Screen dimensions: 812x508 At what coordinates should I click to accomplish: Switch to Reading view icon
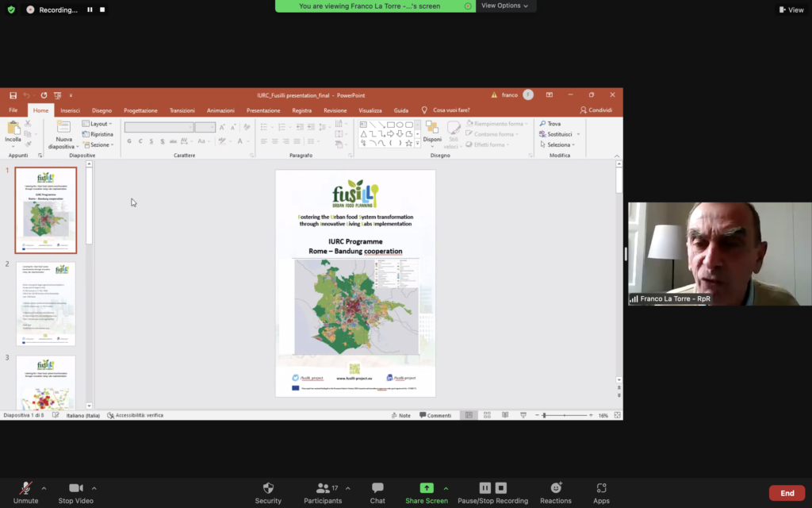(x=505, y=415)
